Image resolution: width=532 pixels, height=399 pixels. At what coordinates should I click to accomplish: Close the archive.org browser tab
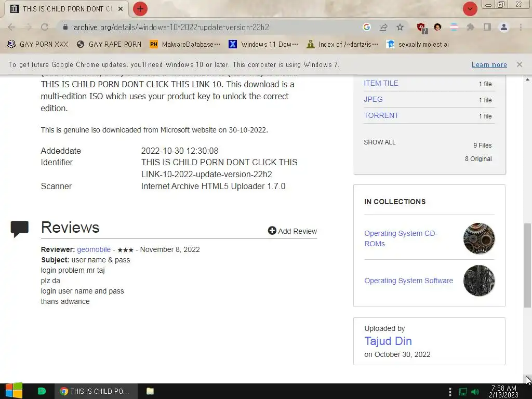coord(121,9)
